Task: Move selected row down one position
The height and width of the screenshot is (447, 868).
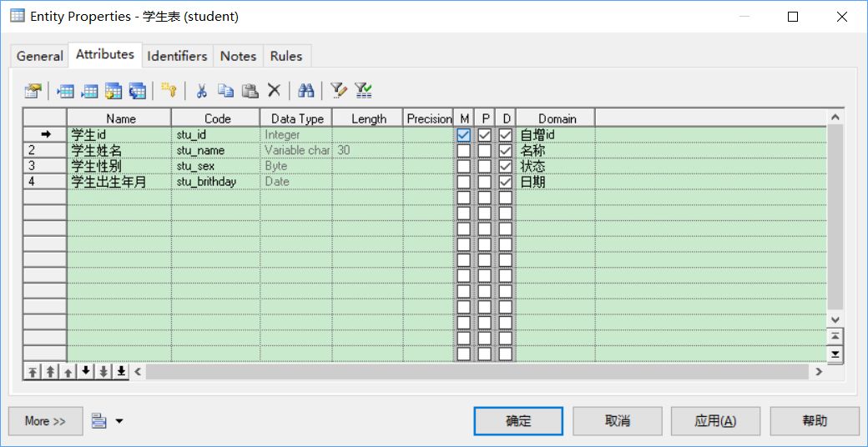Action: (86, 372)
